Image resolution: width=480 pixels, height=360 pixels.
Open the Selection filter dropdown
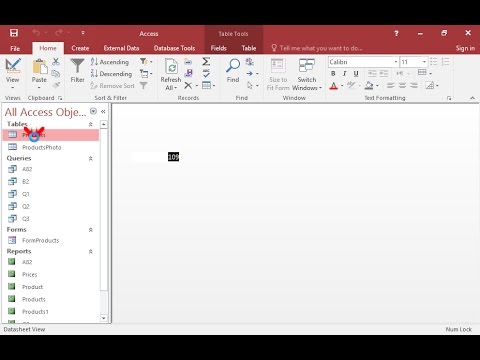(146, 61)
